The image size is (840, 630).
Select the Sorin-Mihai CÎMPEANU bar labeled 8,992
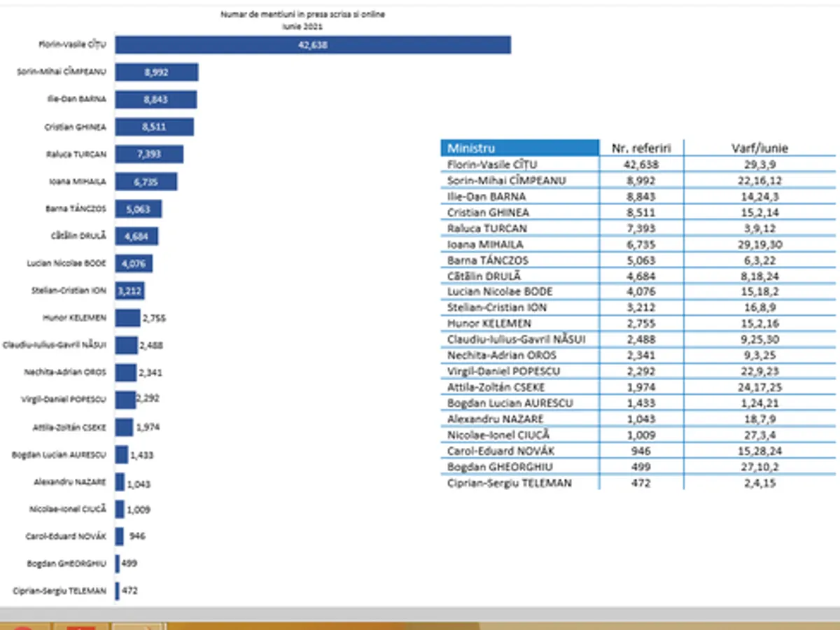point(156,72)
